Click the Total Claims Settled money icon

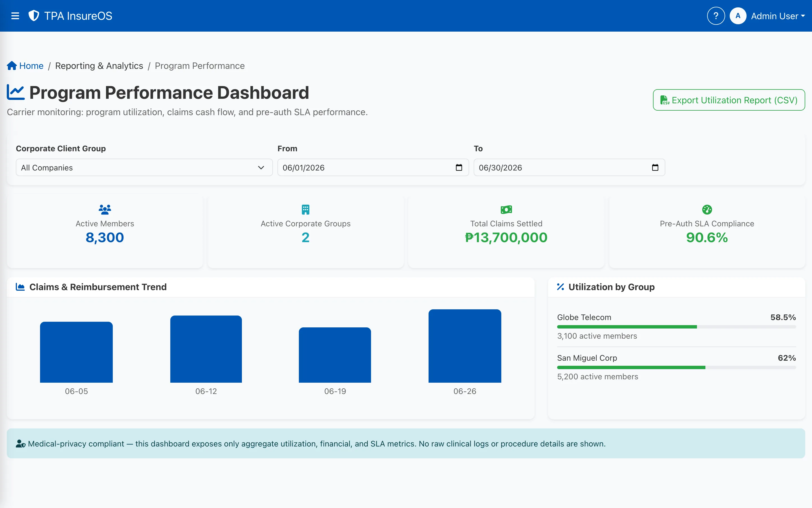tap(506, 210)
